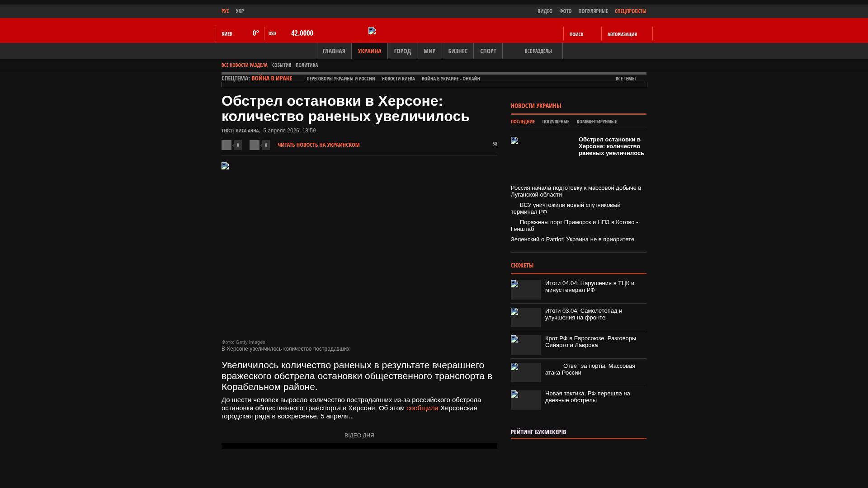Open thumbnail for Итоги 03.04 story
This screenshot has width=868, height=488.
point(526,317)
